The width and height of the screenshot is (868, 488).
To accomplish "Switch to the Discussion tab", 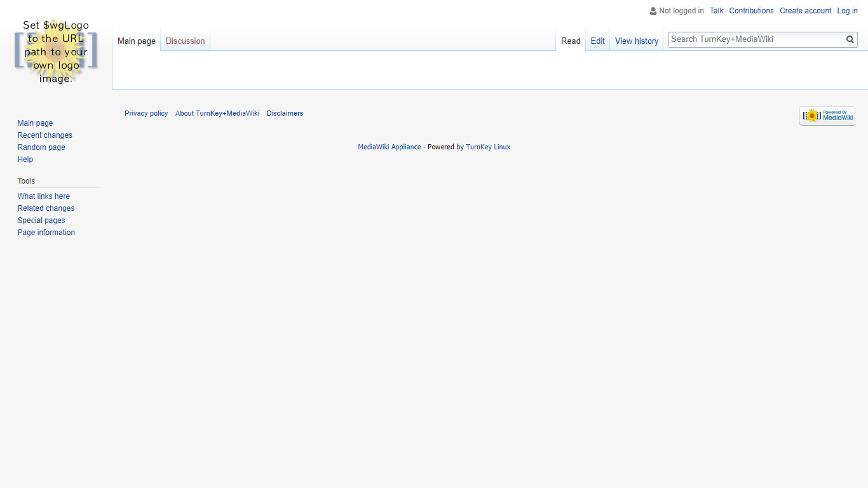I will coord(185,41).
